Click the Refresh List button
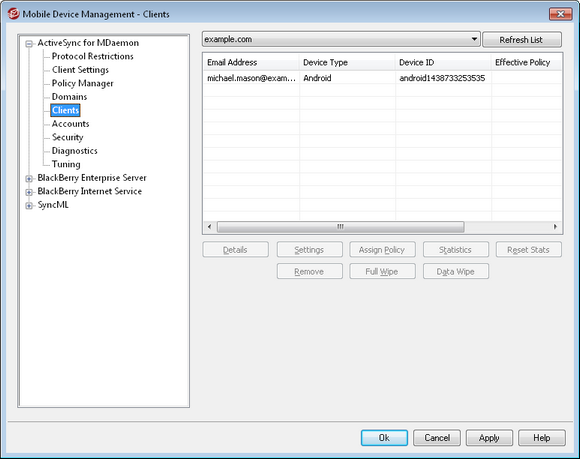This screenshot has height=459, width=580. tap(522, 40)
